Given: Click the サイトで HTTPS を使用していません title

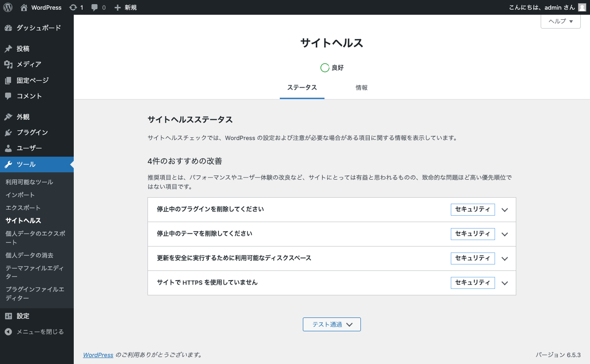Looking at the screenshot, I should pos(207,282).
